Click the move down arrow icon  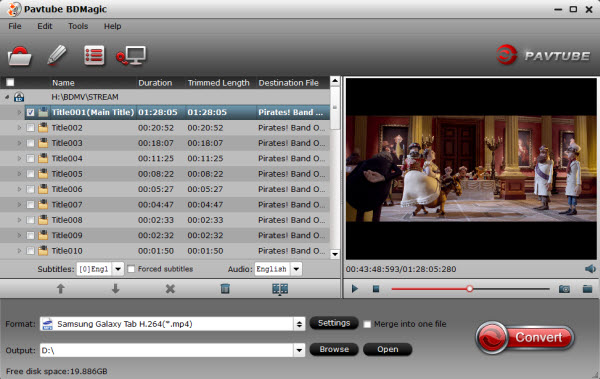point(115,289)
